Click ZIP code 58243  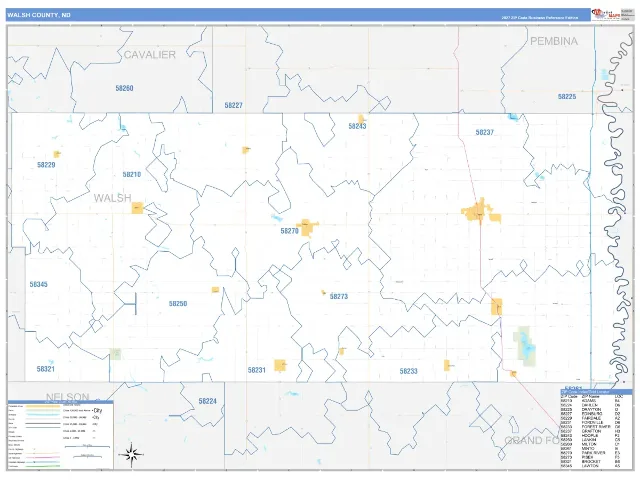(358, 126)
